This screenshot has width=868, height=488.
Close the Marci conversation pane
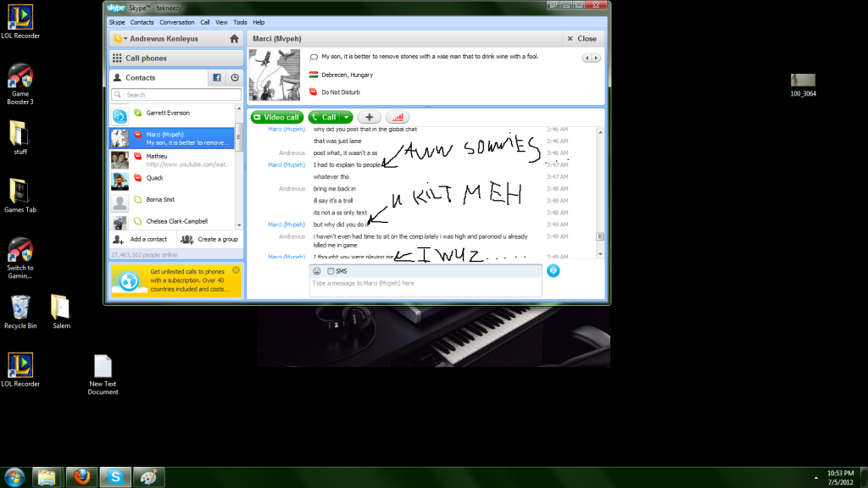(x=581, y=39)
